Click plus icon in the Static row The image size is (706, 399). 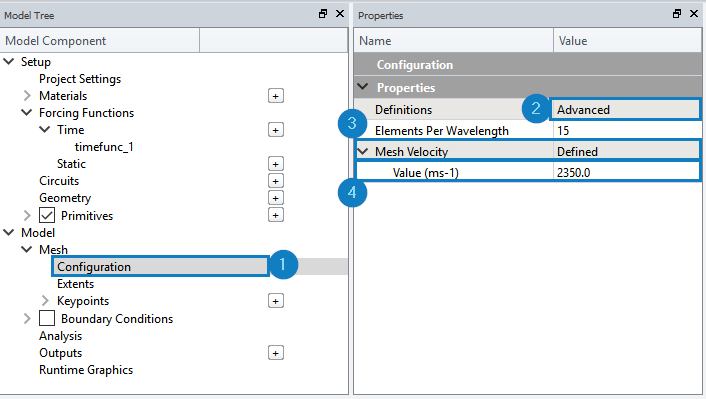(276, 164)
